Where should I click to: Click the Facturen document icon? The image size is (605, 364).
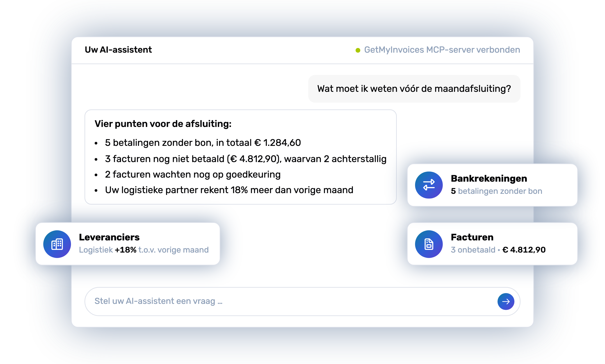[x=429, y=244]
